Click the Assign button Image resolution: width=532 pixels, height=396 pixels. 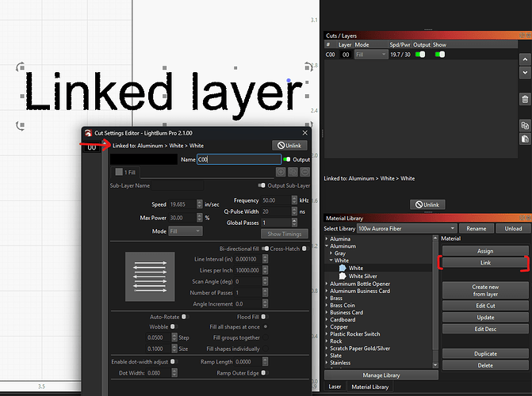(x=485, y=251)
